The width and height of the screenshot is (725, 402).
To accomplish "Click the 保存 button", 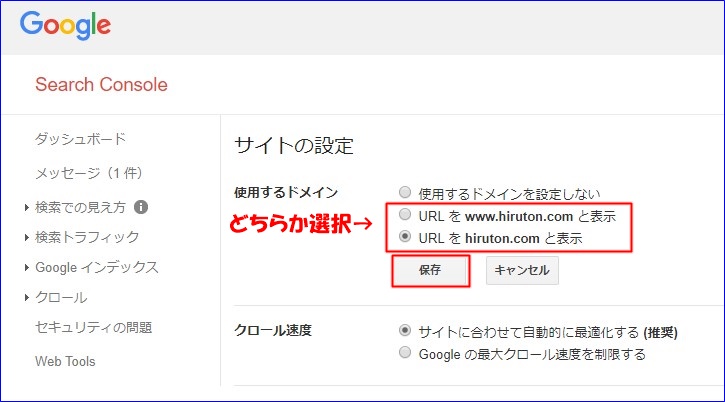I will (430, 270).
